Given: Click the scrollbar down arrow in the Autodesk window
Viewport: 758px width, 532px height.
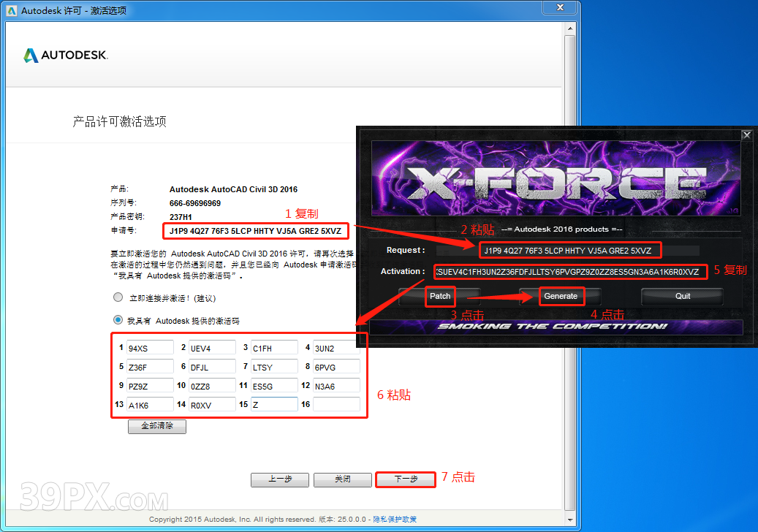Looking at the screenshot, I should click(x=570, y=520).
